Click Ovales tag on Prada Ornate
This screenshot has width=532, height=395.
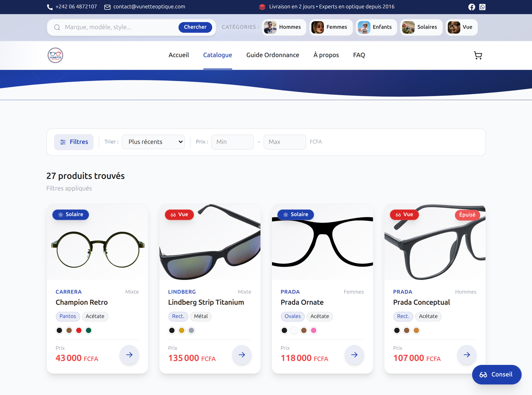293,317
